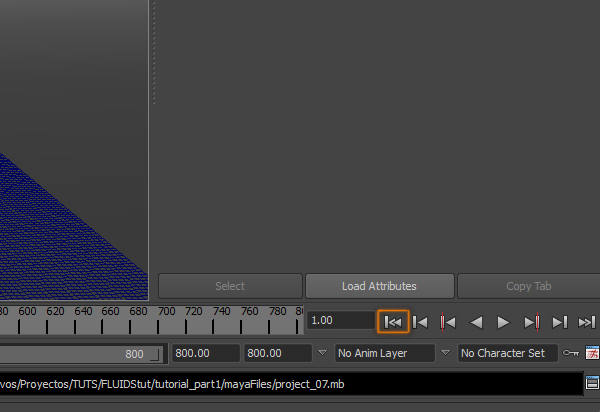Click the range slider end handle at 800
This screenshot has width=600, height=412.
(x=153, y=354)
